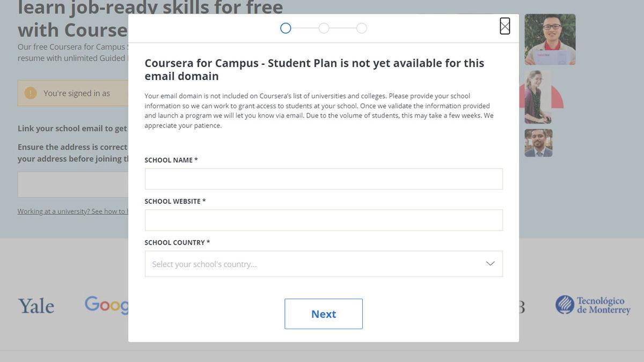
Task: Click the top student photo with glasses
Action: pyautogui.click(x=550, y=39)
